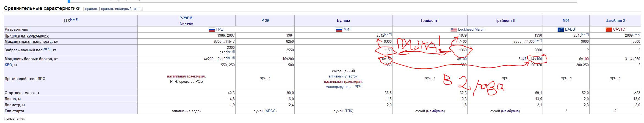Open the ТПК launch type link
644x123 pixels.
coord(348,111)
